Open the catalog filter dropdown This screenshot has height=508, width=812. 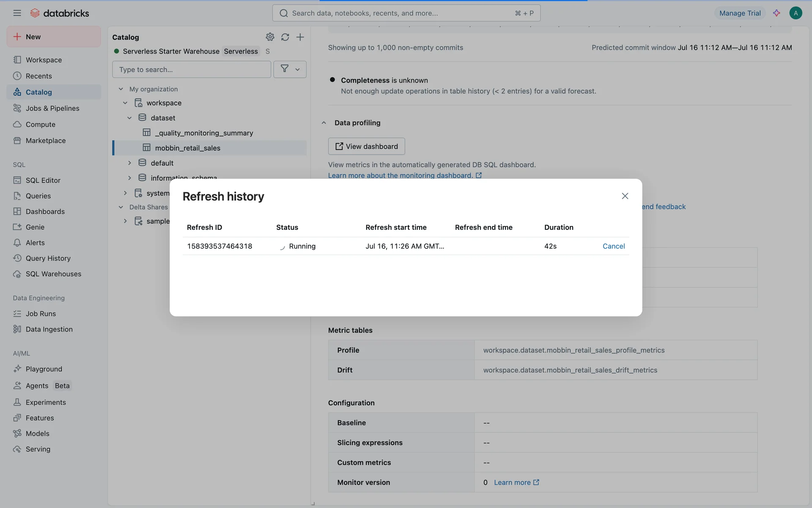(290, 69)
